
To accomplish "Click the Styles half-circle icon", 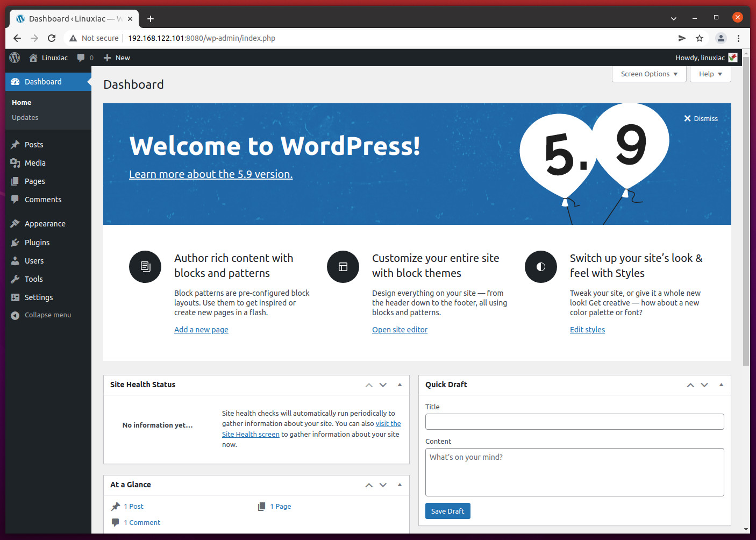I will click(x=541, y=267).
